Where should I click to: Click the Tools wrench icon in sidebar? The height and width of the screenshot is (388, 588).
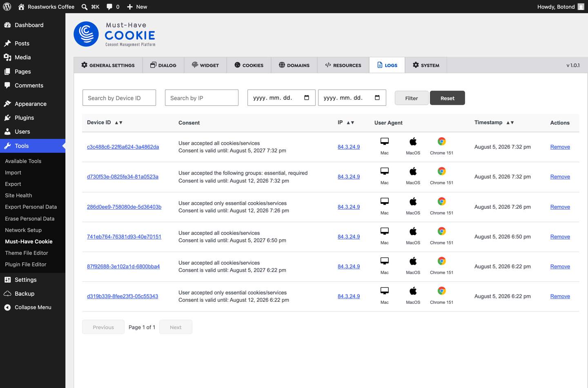[7, 146]
